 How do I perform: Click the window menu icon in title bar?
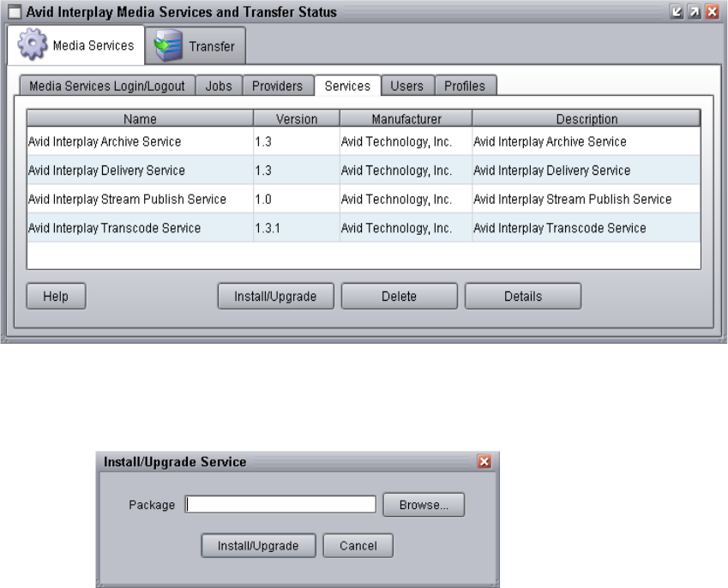point(15,12)
